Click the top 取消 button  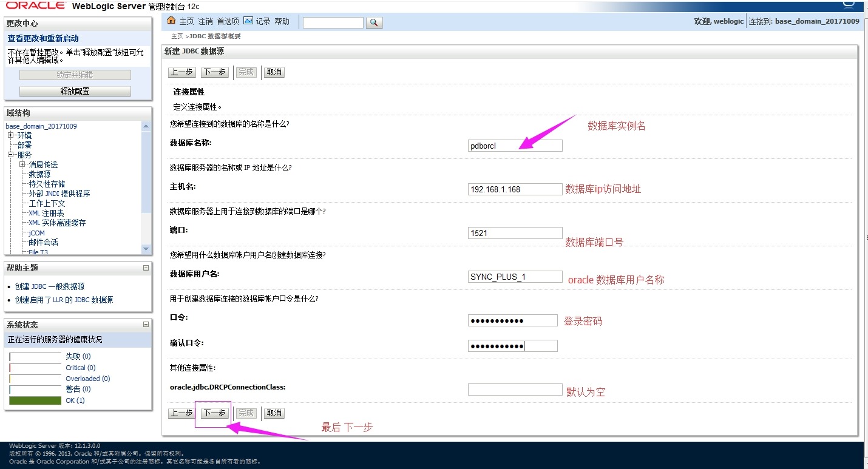click(274, 72)
